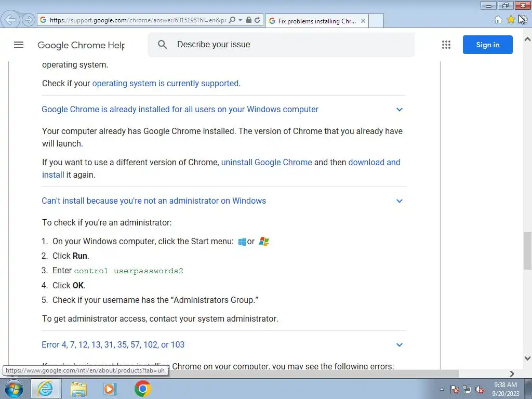The height and width of the screenshot is (399, 532).
Task: Open Favorites star icon
Action: coord(511,20)
